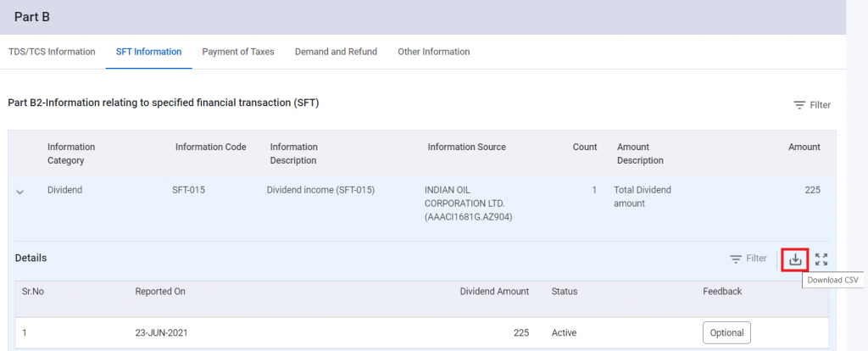Viewport: 868px width, 351px height.
Task: Click the filter icon in the Details section
Action: point(736,259)
